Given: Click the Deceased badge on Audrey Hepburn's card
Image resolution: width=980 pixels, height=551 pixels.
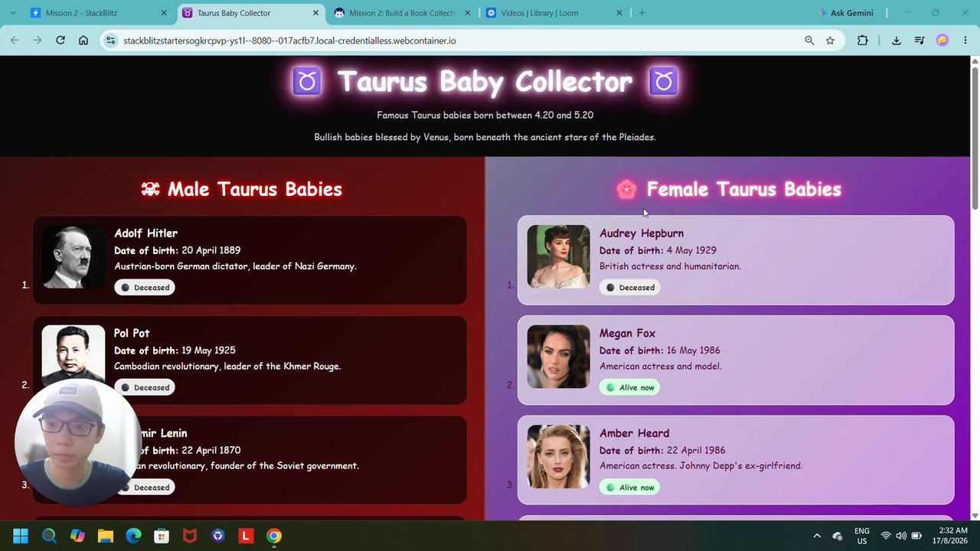Looking at the screenshot, I should click(630, 288).
